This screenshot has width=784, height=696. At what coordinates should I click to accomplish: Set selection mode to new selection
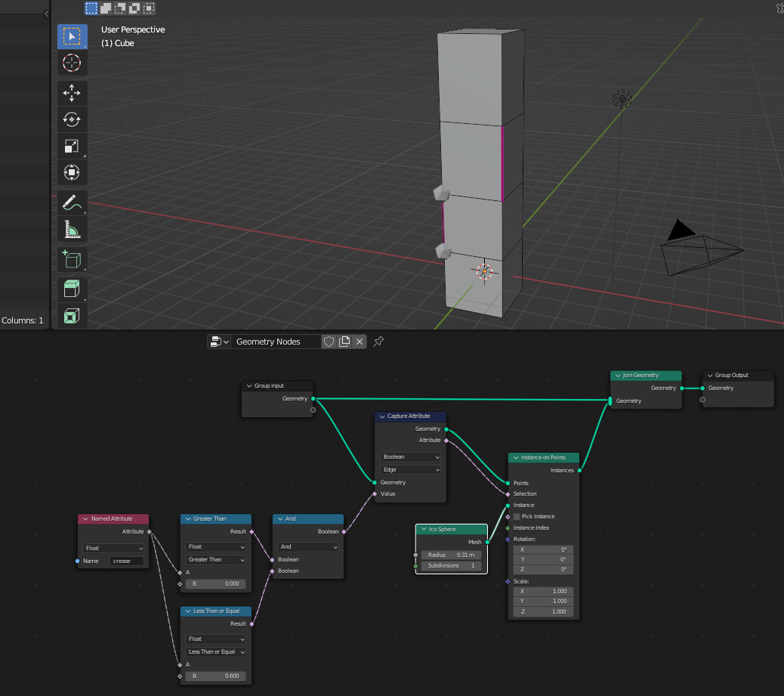(x=91, y=8)
